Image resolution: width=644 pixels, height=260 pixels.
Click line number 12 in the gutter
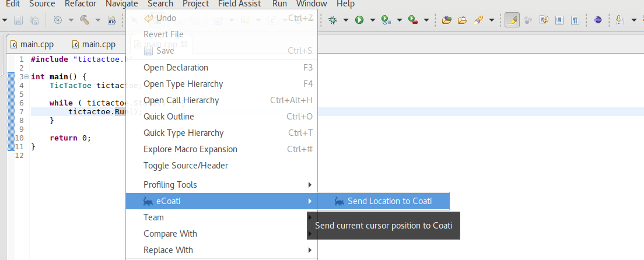pyautogui.click(x=19, y=156)
